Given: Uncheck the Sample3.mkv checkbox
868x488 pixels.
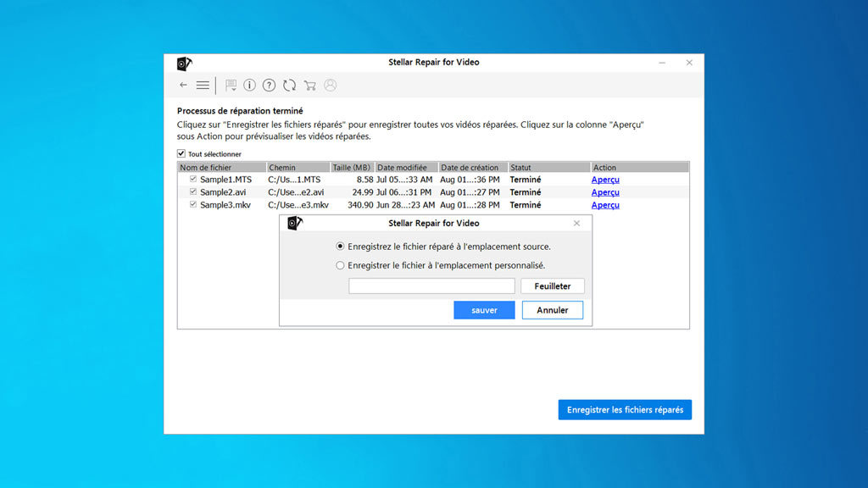Looking at the screenshot, I should tap(193, 204).
